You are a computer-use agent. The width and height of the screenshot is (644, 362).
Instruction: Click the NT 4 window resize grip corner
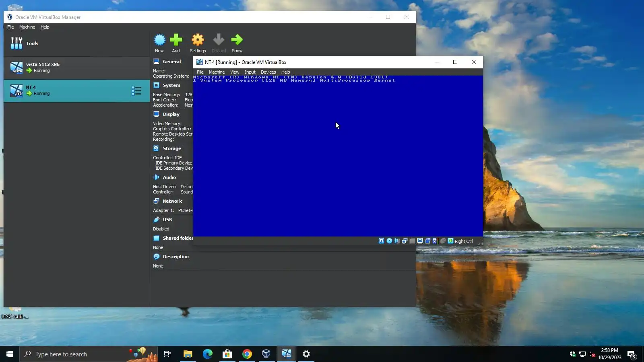pyautogui.click(x=480, y=243)
